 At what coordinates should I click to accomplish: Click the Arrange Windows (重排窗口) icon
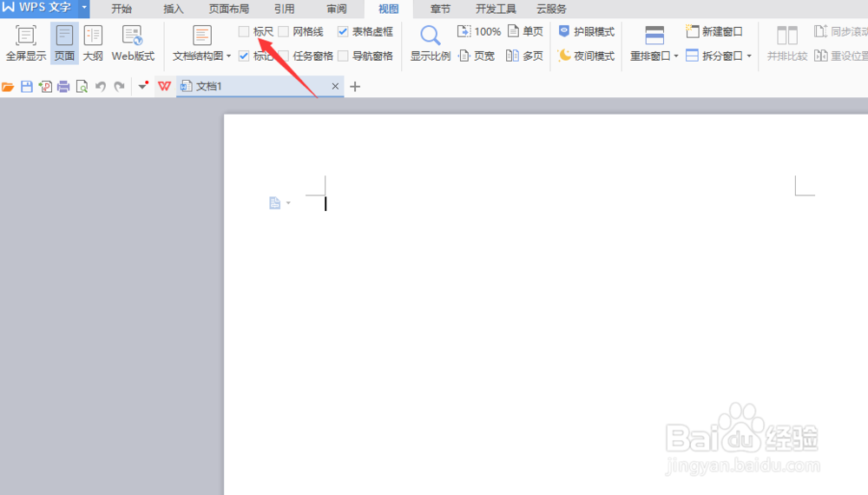pos(654,36)
